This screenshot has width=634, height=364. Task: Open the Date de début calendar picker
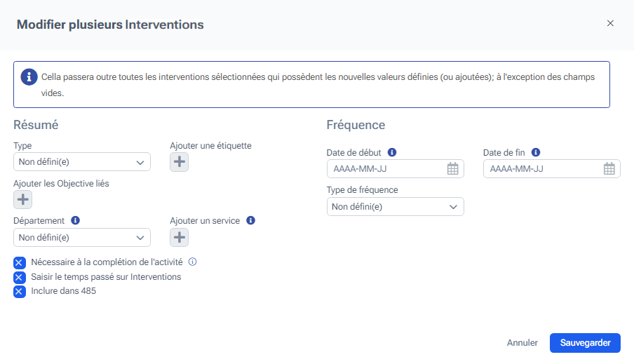(x=453, y=169)
